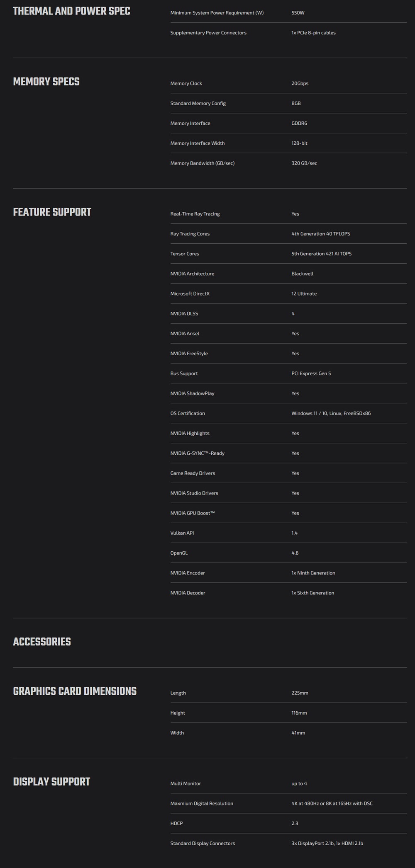
Task: Click the NVIDIA G-SYNC-Ready label
Action: [x=197, y=453]
